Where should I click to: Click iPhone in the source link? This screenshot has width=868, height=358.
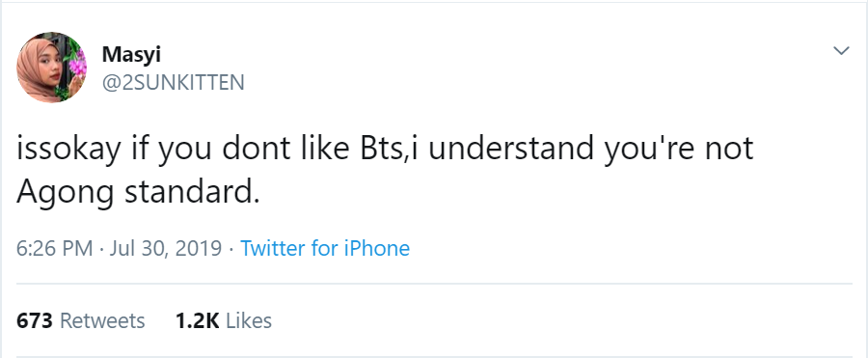377,248
